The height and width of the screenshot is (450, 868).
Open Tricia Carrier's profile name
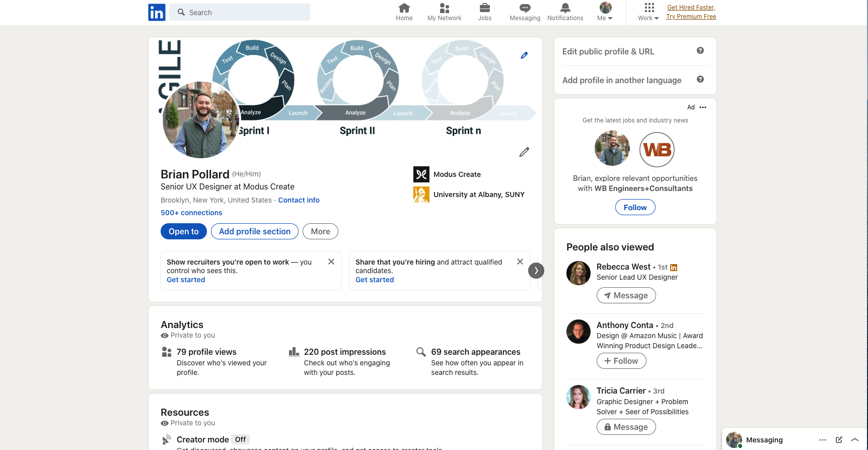(x=621, y=391)
